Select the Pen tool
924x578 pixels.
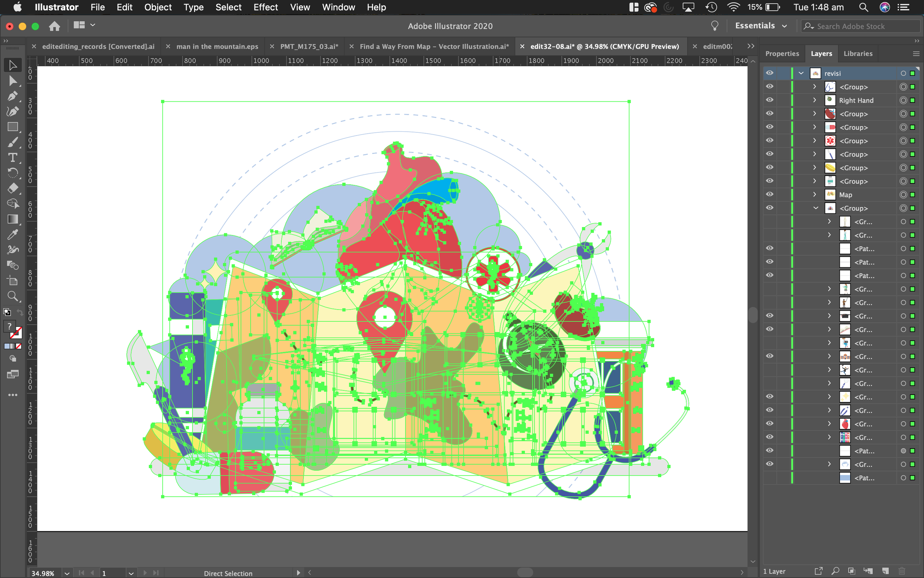coord(13,95)
